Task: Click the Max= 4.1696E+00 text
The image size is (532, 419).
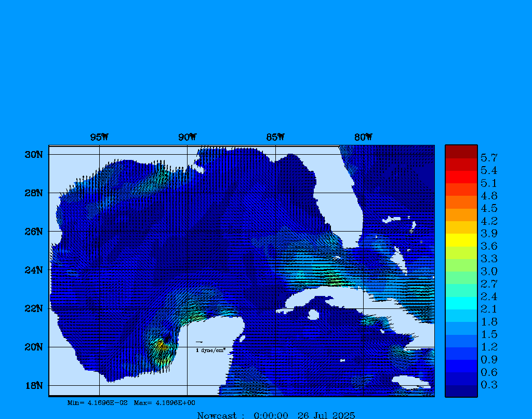Action: coord(165,403)
